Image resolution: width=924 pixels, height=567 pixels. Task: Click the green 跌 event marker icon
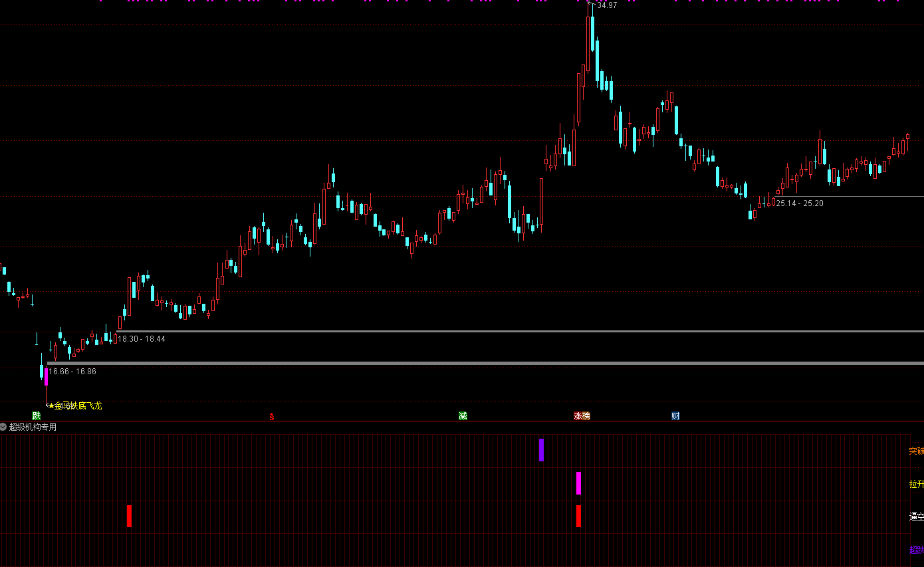point(37,416)
